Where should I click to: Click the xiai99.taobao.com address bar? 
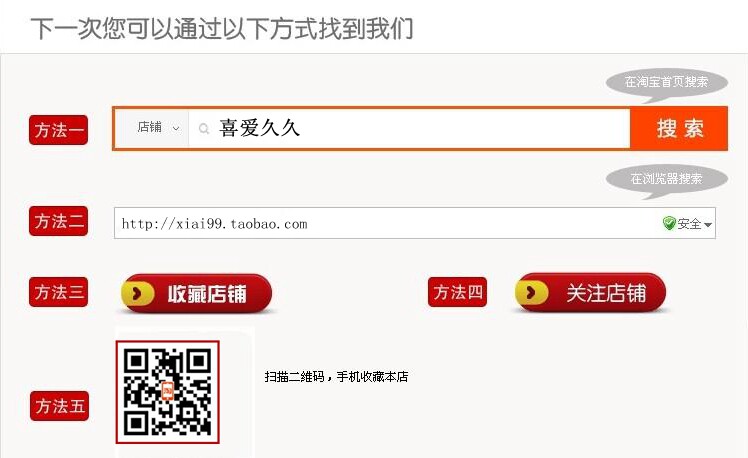(415, 223)
